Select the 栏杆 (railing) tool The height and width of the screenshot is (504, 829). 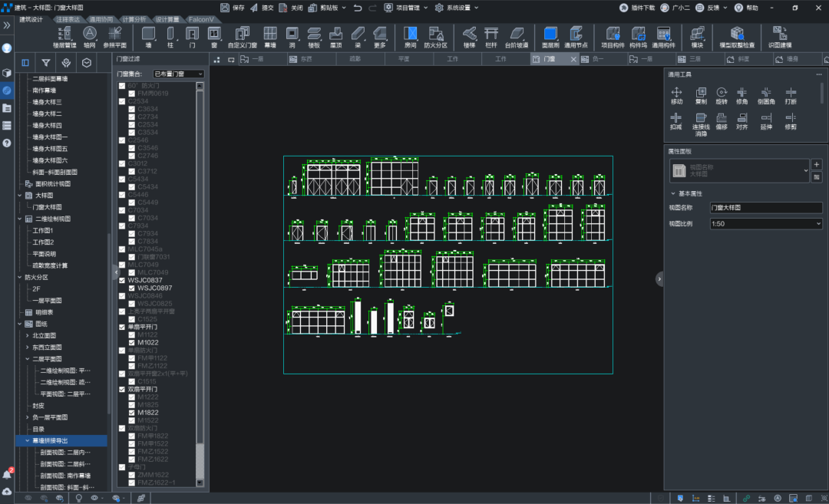491,37
